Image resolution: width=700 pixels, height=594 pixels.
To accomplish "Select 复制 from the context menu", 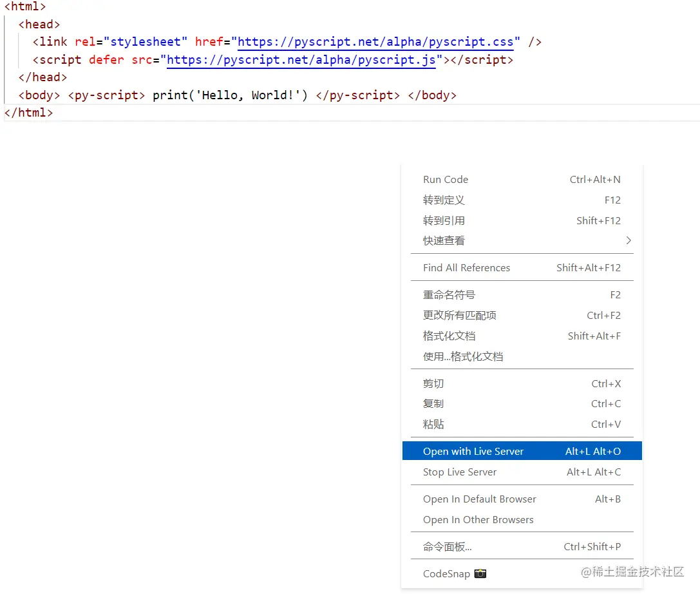I will (522, 404).
